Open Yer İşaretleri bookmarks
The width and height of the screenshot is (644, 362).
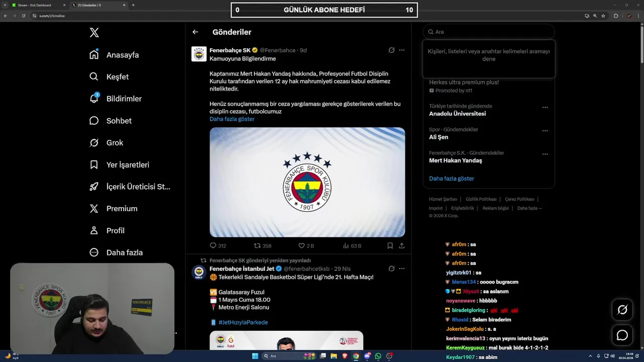[119, 164]
